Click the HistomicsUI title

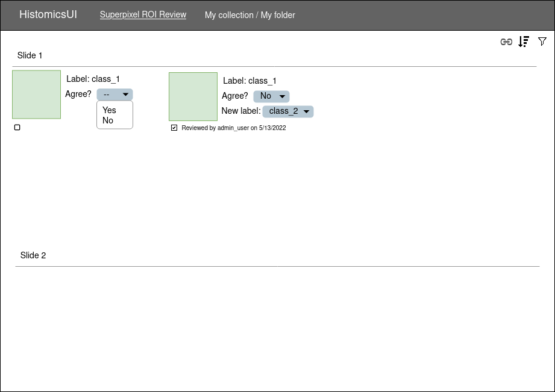click(48, 14)
